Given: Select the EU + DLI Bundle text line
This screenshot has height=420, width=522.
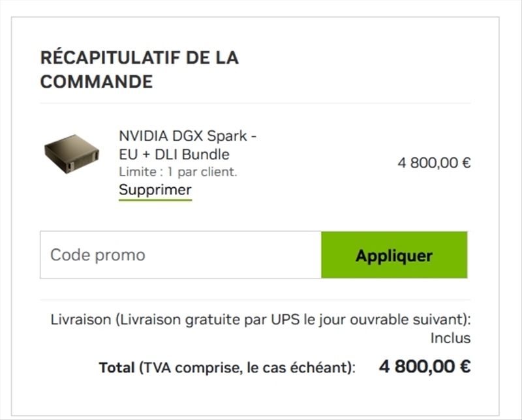Looking at the screenshot, I should [x=174, y=155].
